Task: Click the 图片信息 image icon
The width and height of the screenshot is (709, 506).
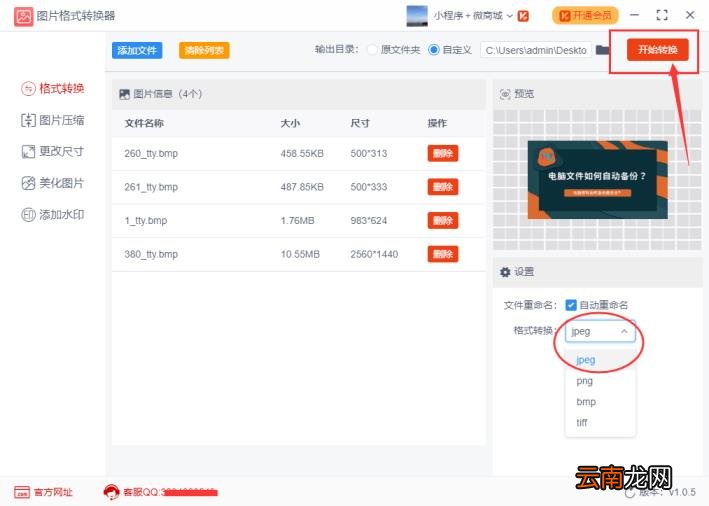Action: [x=124, y=94]
